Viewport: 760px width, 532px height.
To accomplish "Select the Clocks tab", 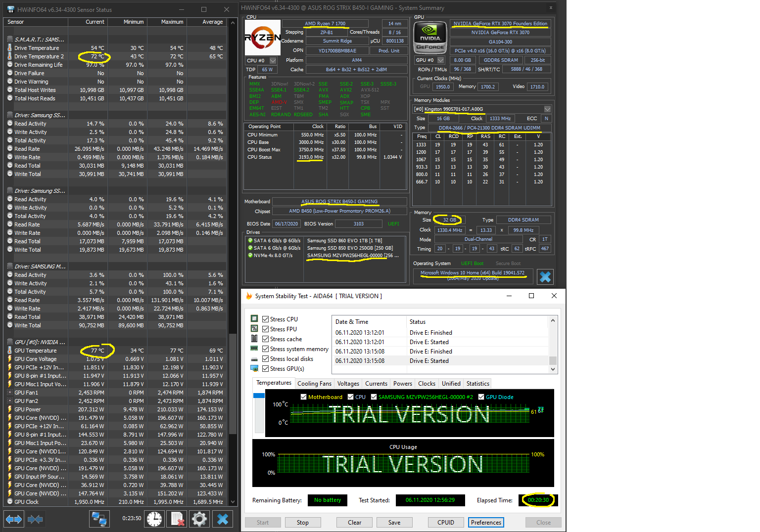I will point(427,384).
